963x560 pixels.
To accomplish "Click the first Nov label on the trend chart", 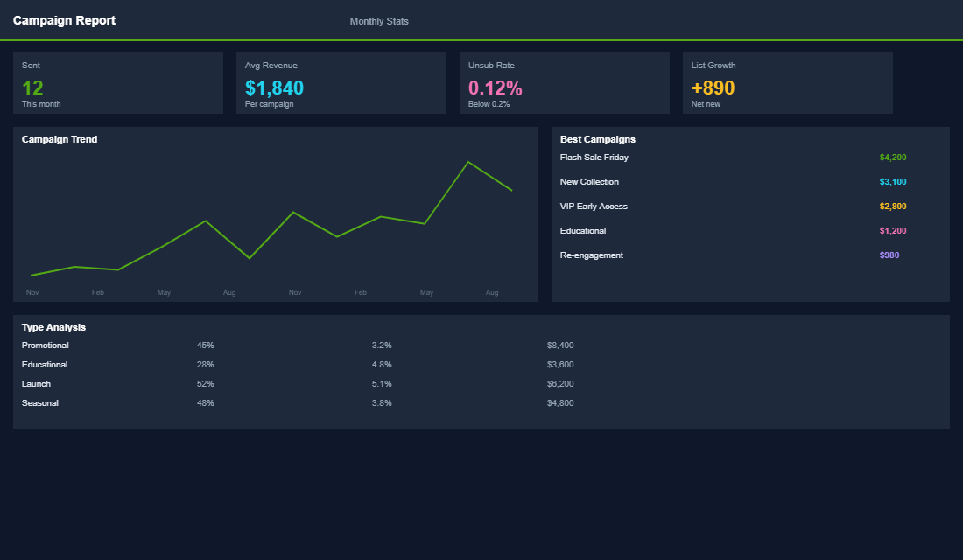I will [x=32, y=292].
